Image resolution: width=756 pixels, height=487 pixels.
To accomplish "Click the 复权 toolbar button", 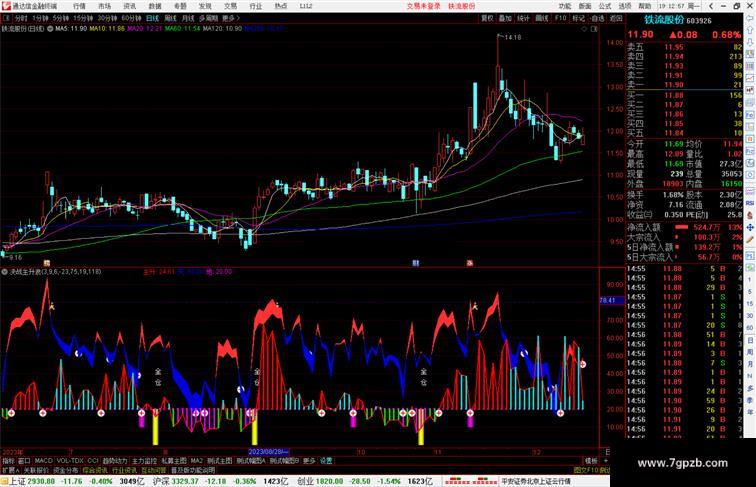I will coord(487,18).
